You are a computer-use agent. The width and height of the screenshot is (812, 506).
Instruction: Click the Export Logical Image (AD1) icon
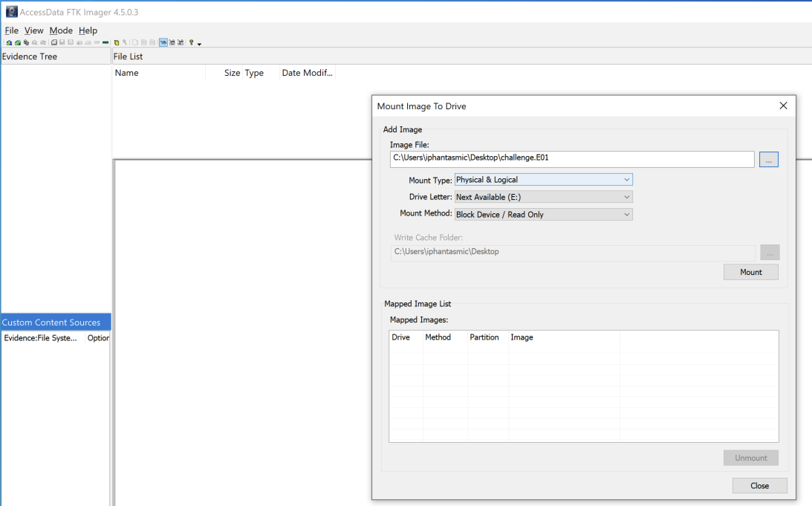(71, 42)
